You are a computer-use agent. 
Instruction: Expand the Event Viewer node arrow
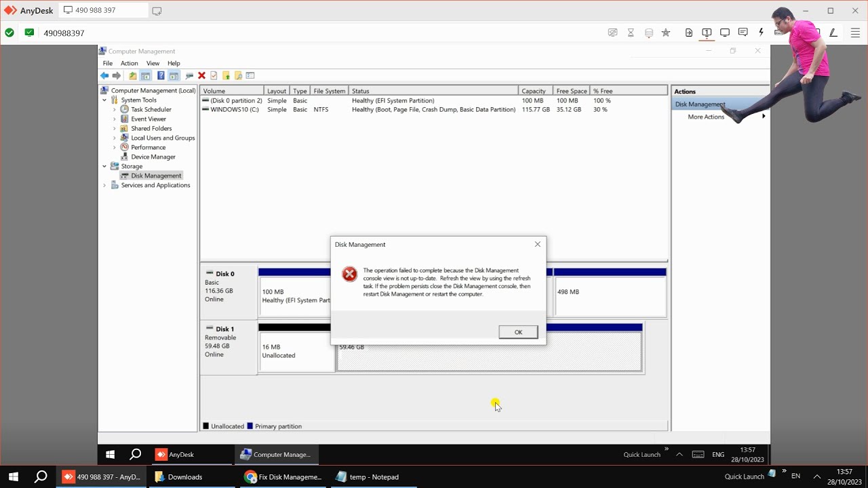point(115,119)
